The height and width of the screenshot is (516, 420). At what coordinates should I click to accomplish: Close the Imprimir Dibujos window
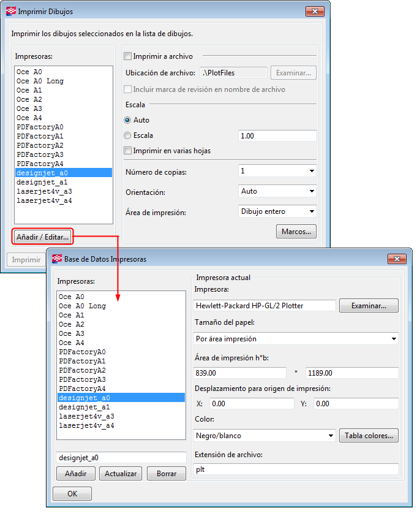click(x=315, y=11)
